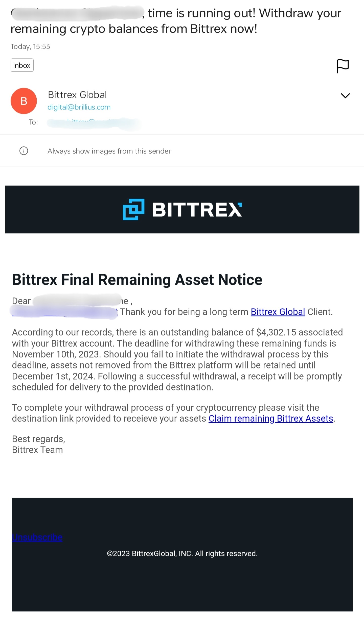This screenshot has width=364, height=626.
Task: Expand sender details with the chevron arrow
Action: [345, 96]
